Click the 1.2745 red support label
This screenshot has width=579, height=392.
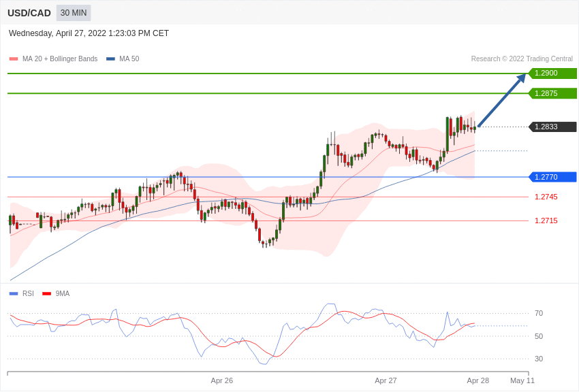[x=546, y=197]
